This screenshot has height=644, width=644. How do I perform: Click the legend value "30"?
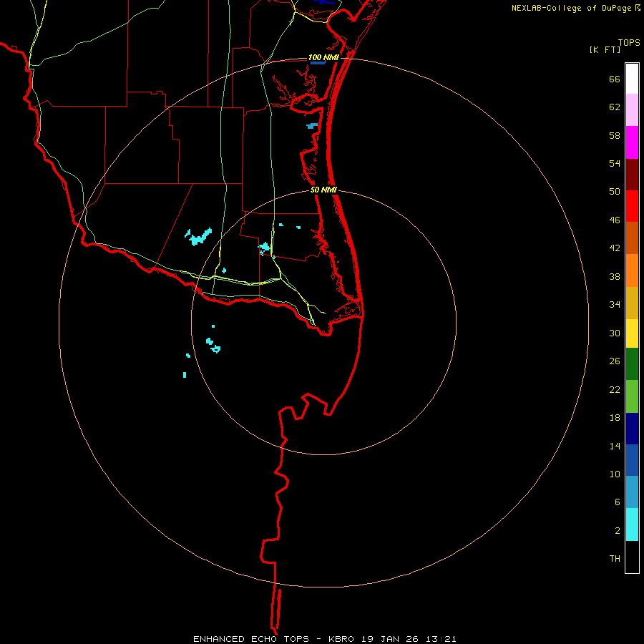615,333
